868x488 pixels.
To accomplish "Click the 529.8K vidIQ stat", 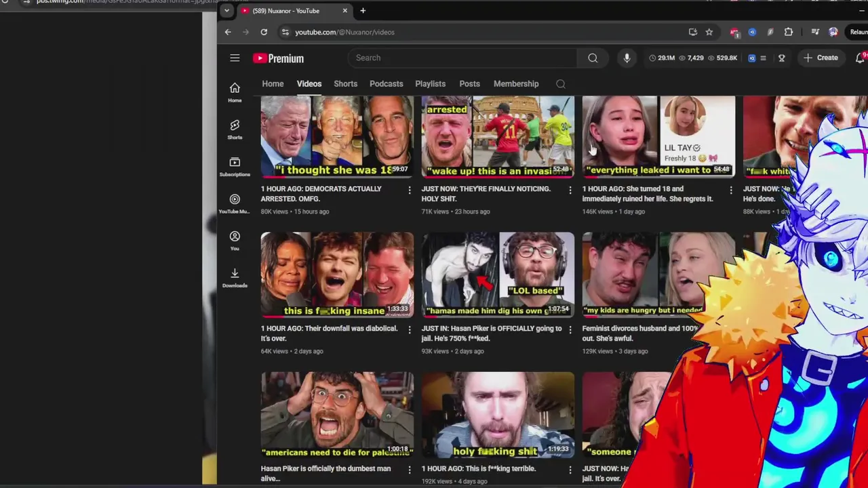I will [x=723, y=58].
